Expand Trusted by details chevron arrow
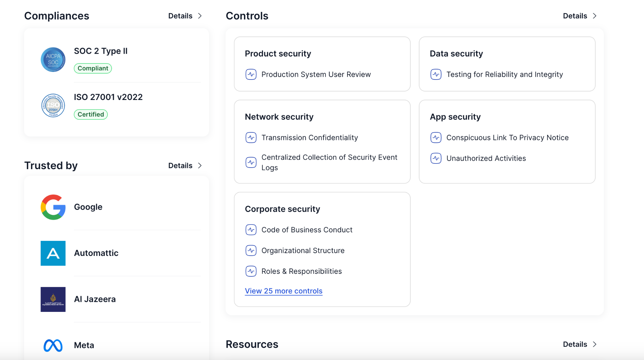This screenshot has height=360, width=644. [200, 165]
